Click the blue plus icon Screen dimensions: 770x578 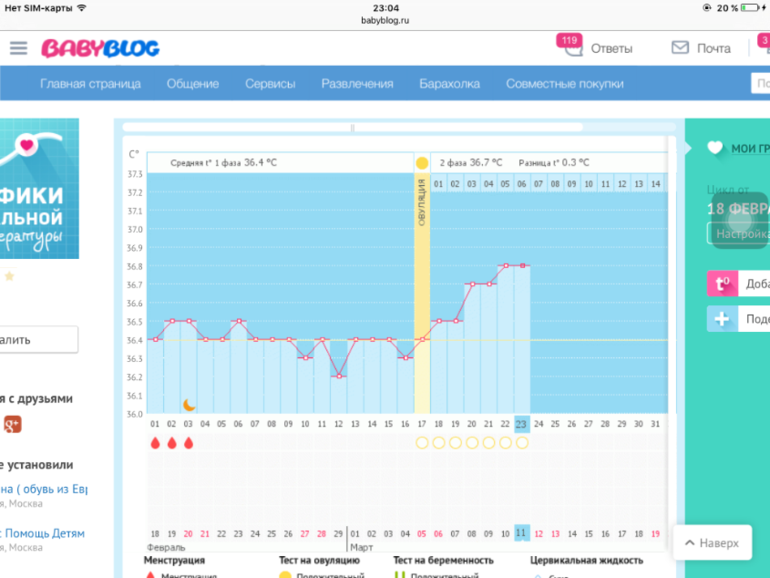721,319
